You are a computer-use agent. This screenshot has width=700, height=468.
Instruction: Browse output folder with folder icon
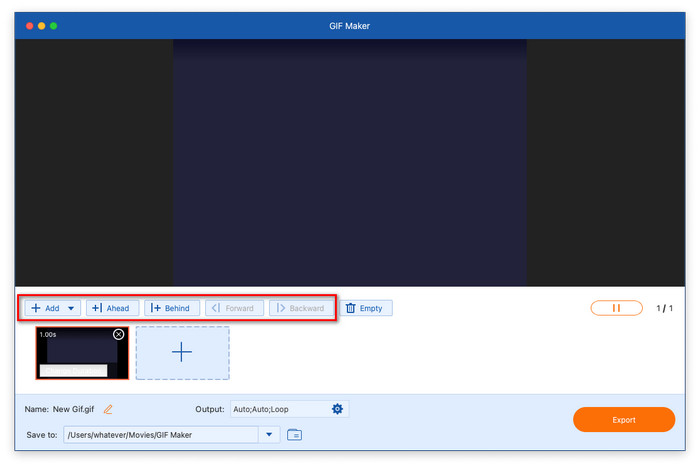294,434
